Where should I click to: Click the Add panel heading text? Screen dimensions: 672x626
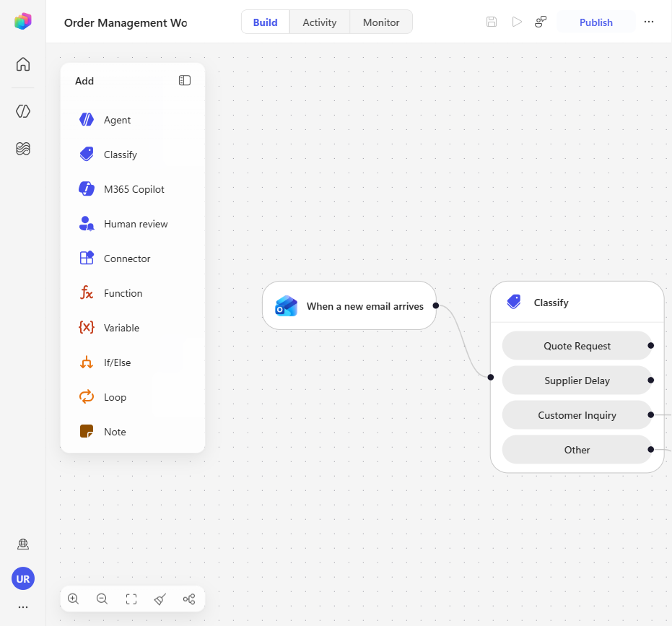point(84,81)
